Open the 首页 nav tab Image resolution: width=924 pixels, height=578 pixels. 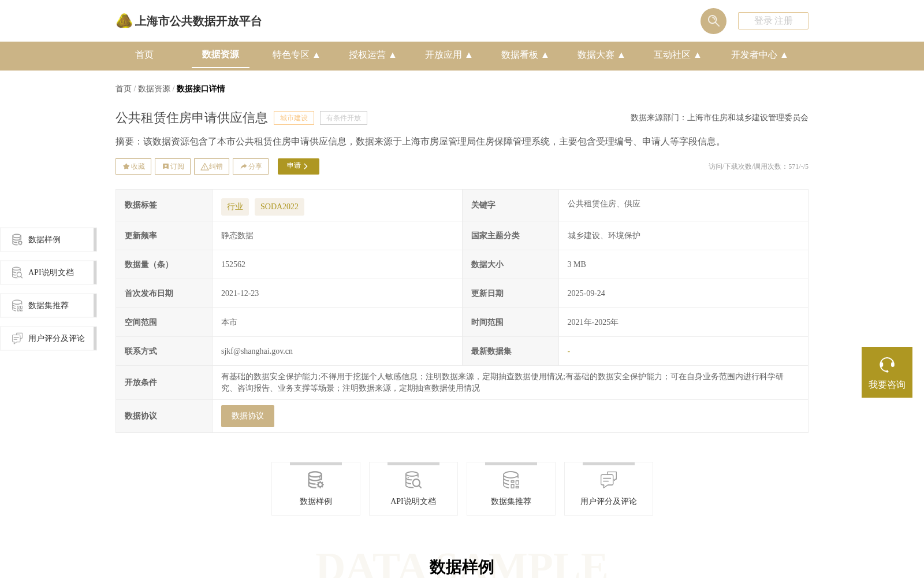tap(144, 55)
